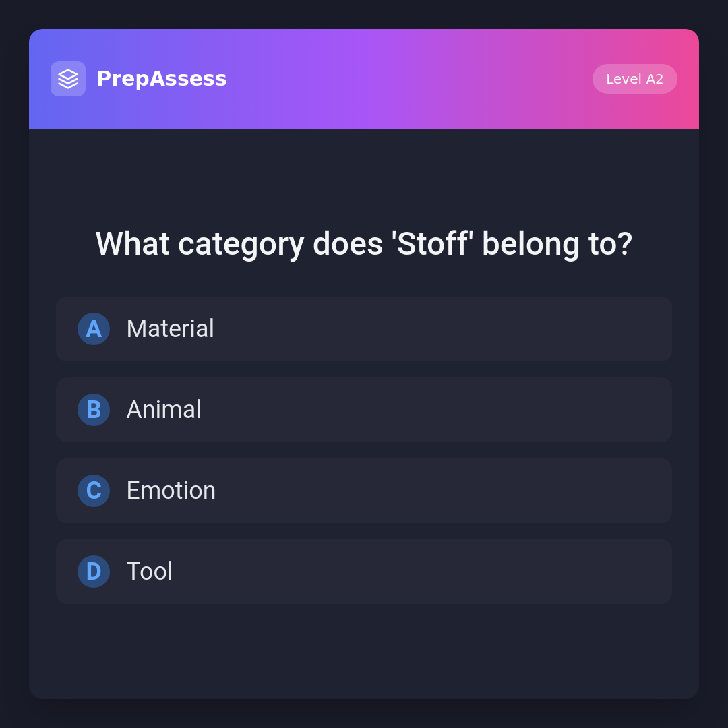Screen dimensions: 728x728
Task: Click the PrepAssess brand name
Action: pos(162,79)
